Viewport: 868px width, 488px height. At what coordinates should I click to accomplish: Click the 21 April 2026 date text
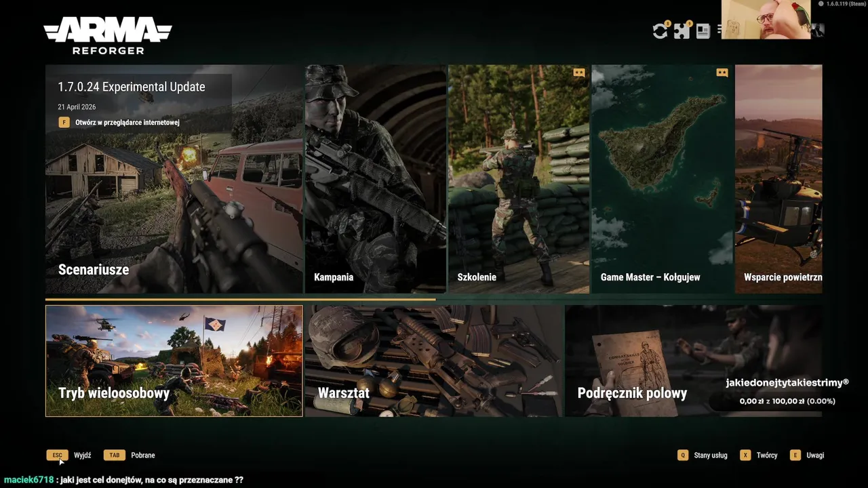click(77, 107)
